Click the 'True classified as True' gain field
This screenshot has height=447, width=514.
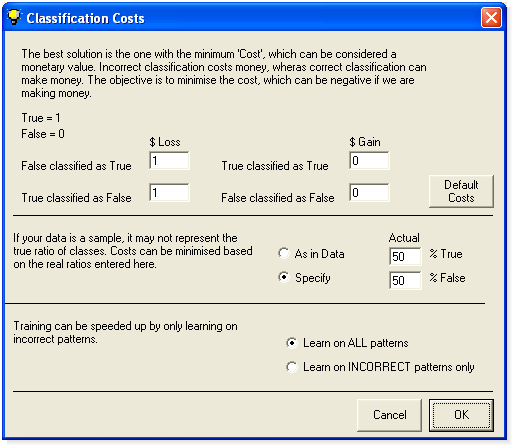pos(369,161)
